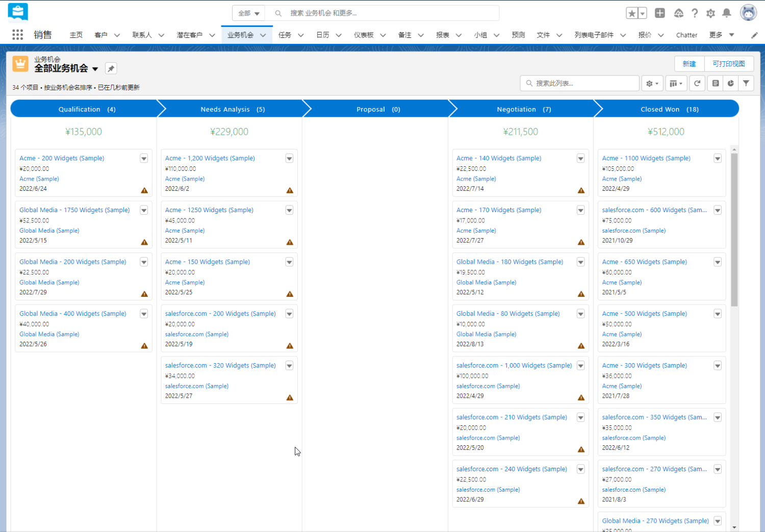
Task: Click the 搜索此列表 list search field
Action: [x=580, y=83]
